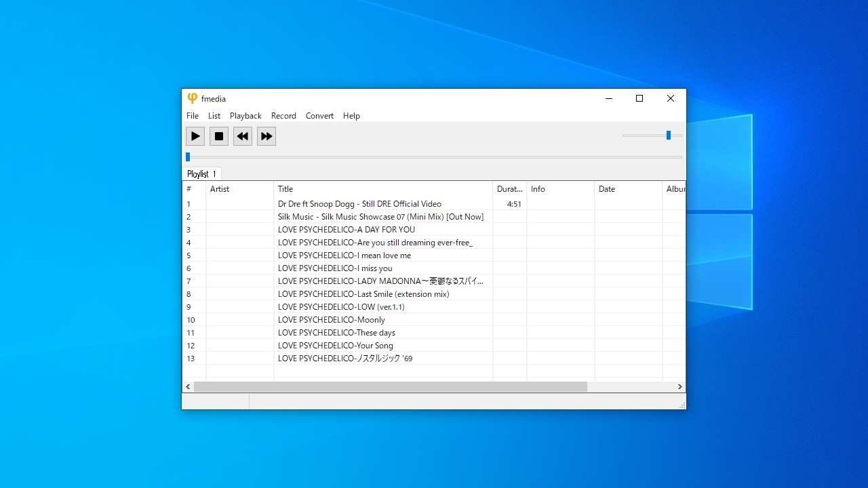
Task: Open the File menu
Action: pyautogui.click(x=193, y=116)
